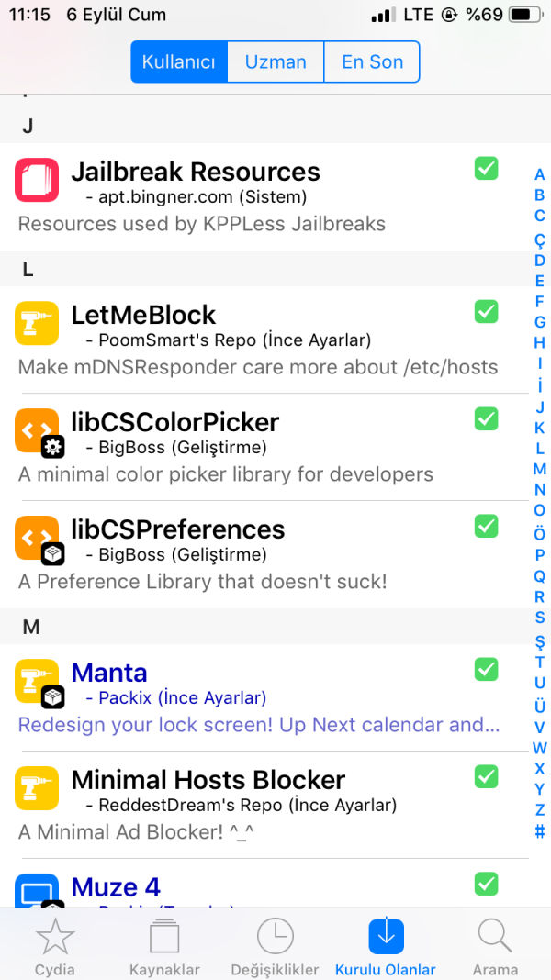The image size is (551, 980).
Task: Tap the Kurulu Olanlar installed tab
Action: click(x=386, y=945)
